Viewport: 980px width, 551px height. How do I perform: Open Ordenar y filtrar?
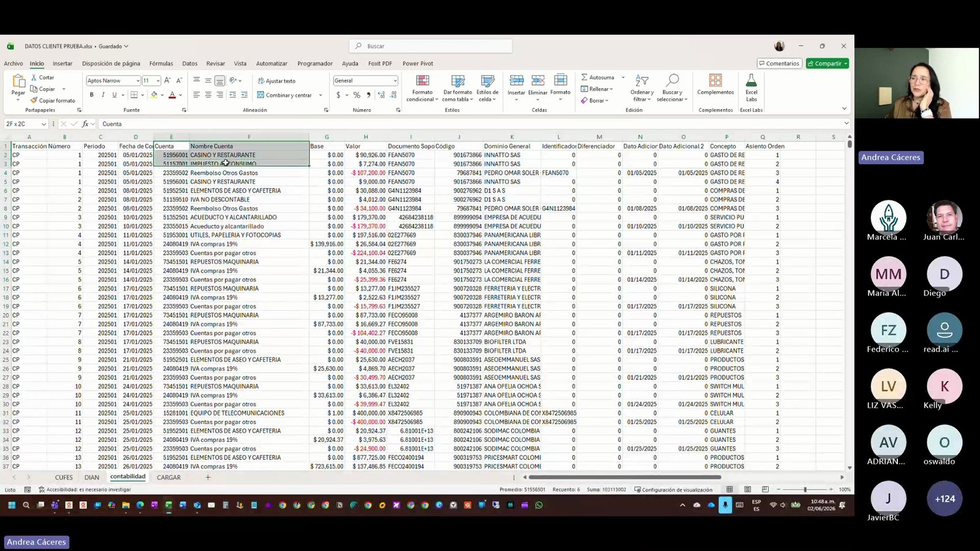tap(642, 88)
